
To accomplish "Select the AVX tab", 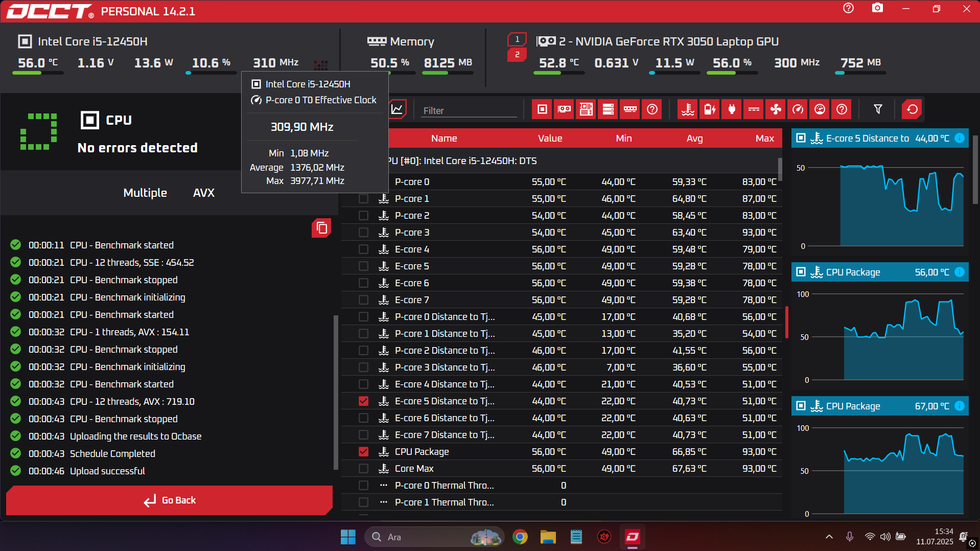I will click(204, 193).
